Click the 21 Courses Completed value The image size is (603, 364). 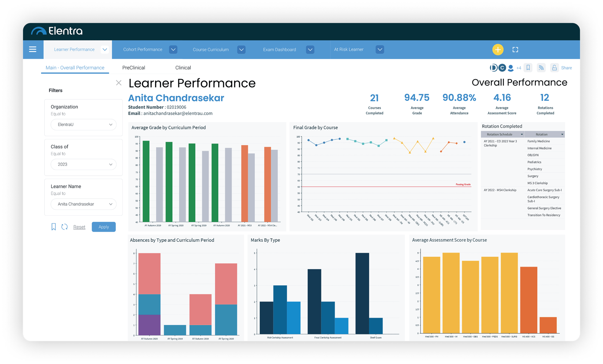tap(374, 98)
